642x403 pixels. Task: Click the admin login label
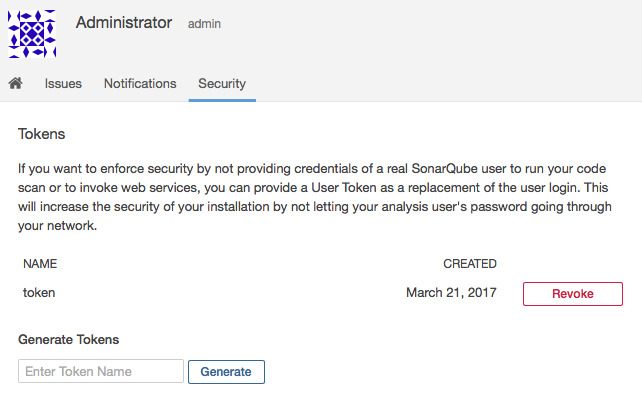tap(204, 24)
